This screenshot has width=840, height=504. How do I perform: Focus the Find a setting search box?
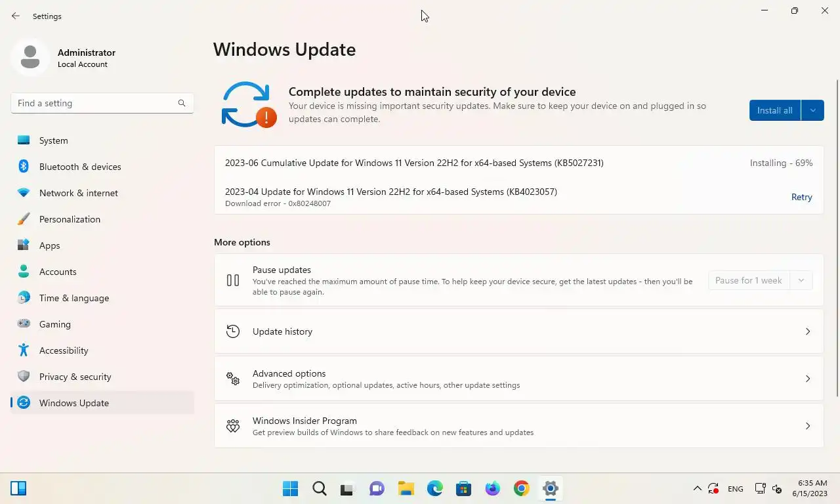point(102,103)
